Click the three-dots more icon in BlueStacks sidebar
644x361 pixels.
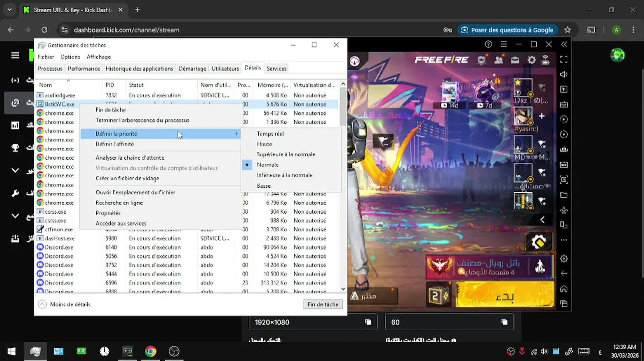pos(564,240)
